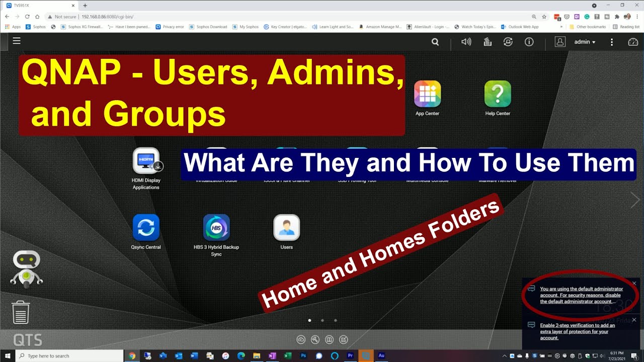Open the Help Center app

[498, 98]
